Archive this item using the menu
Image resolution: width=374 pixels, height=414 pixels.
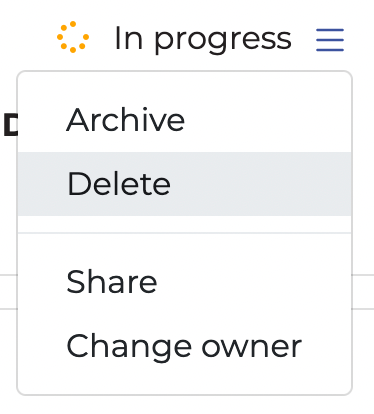[184, 120]
